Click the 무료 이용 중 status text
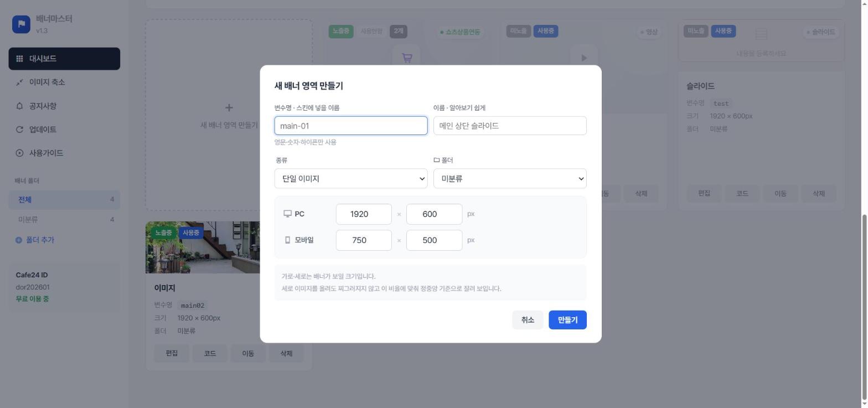This screenshot has width=868, height=408. point(32,299)
